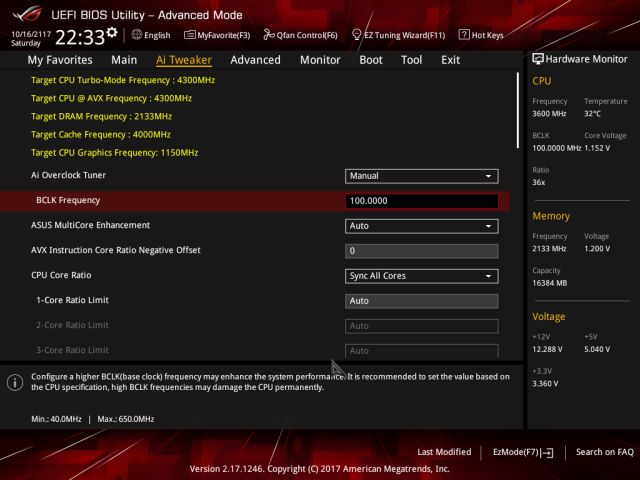Switch to the Advanced tab
The image size is (640, 480).
(x=255, y=60)
